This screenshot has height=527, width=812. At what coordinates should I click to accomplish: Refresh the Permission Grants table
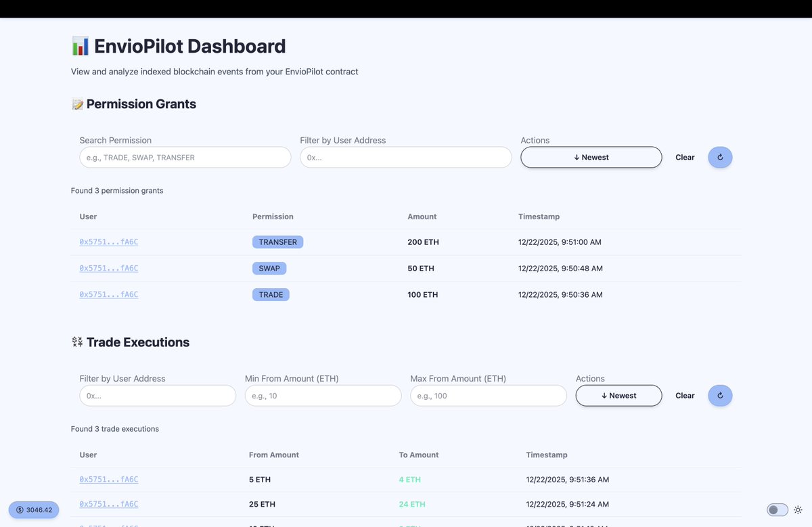[720, 157]
